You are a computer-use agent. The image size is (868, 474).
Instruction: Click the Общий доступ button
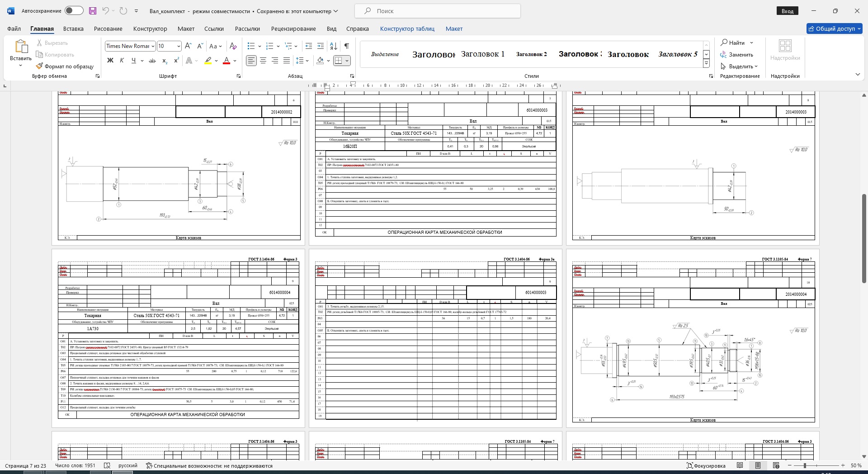pyautogui.click(x=835, y=28)
